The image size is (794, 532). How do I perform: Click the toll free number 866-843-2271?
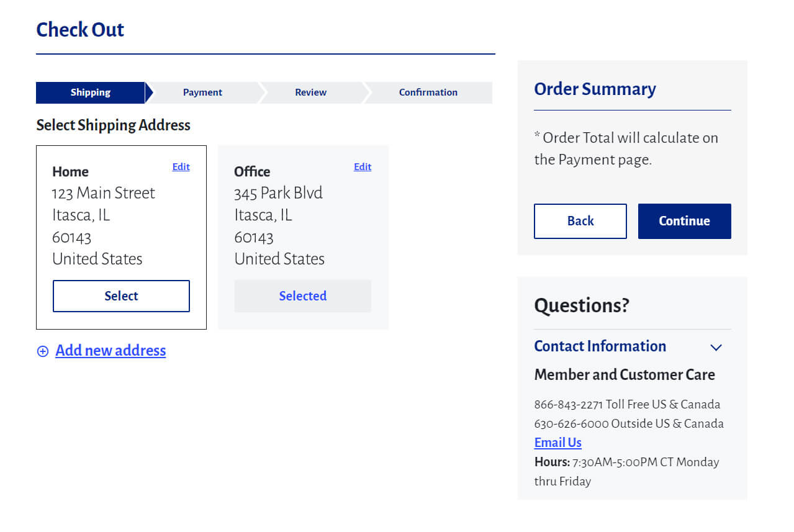[x=568, y=405]
